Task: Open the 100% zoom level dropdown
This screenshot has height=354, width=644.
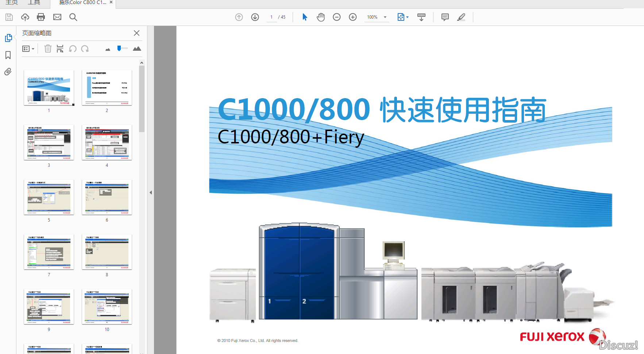Action: pos(385,17)
